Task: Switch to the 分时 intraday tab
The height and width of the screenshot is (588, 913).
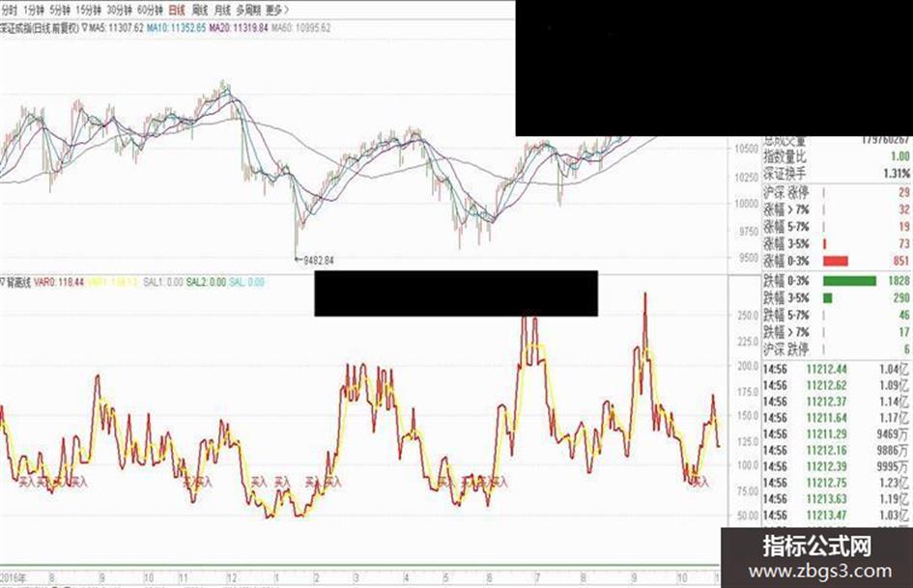Action: (10, 10)
